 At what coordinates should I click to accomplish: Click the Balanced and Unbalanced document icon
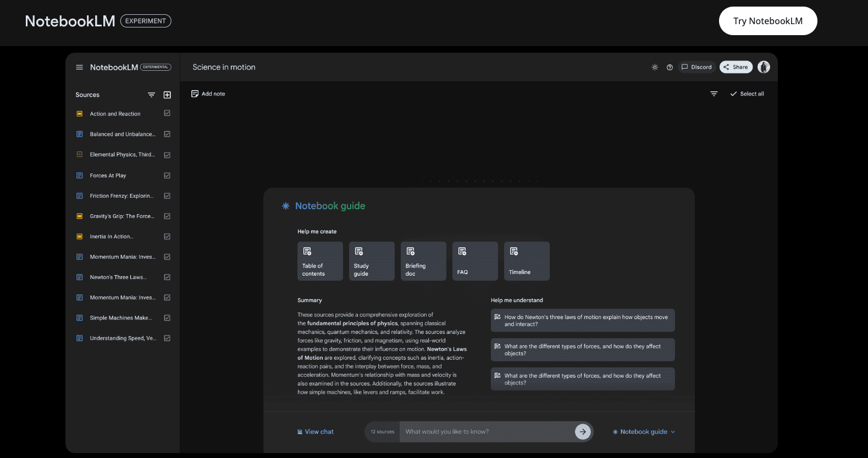click(79, 134)
